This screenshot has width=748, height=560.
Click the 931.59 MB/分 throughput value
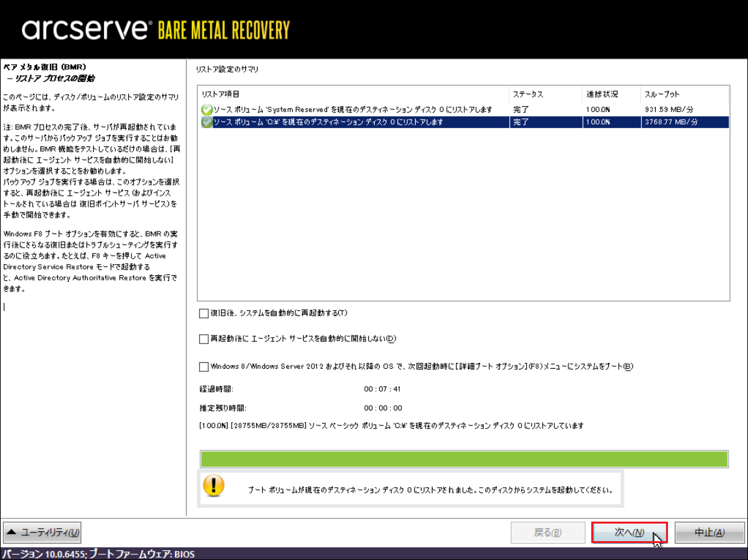(669, 110)
